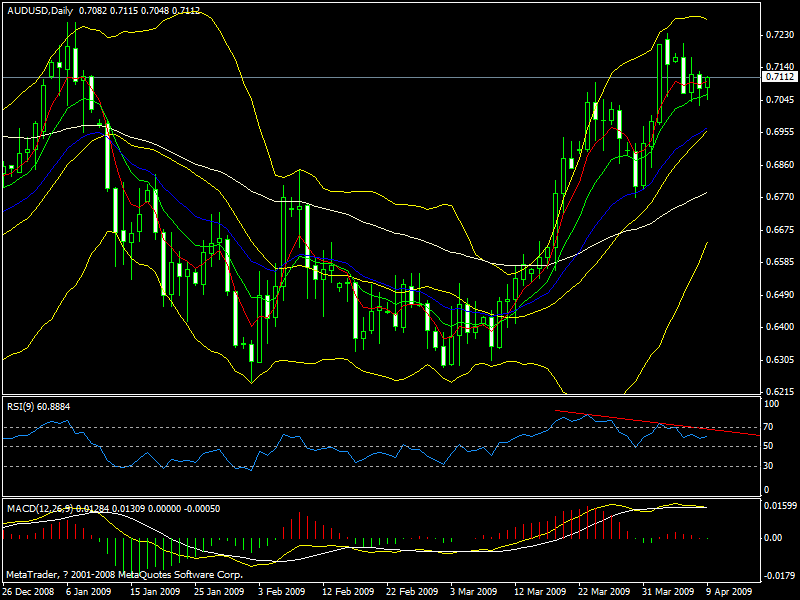
Task: Click price scale value 0.6860
Action: (780, 164)
